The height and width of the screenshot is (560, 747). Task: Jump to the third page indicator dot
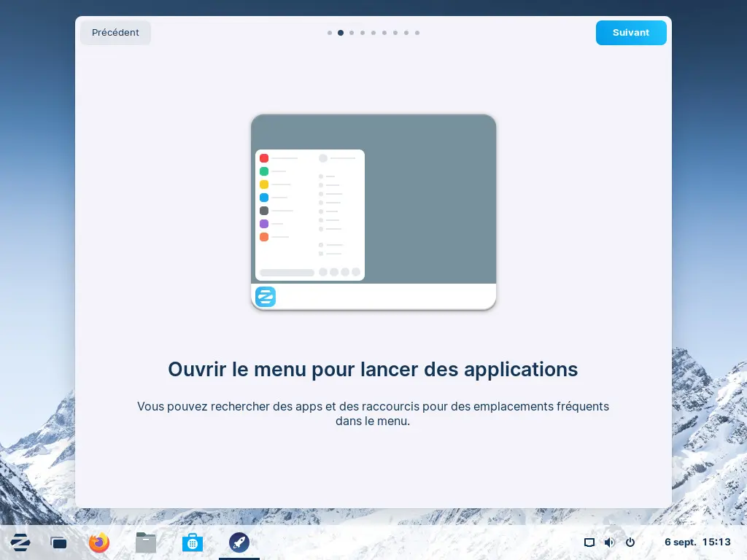[x=352, y=33]
